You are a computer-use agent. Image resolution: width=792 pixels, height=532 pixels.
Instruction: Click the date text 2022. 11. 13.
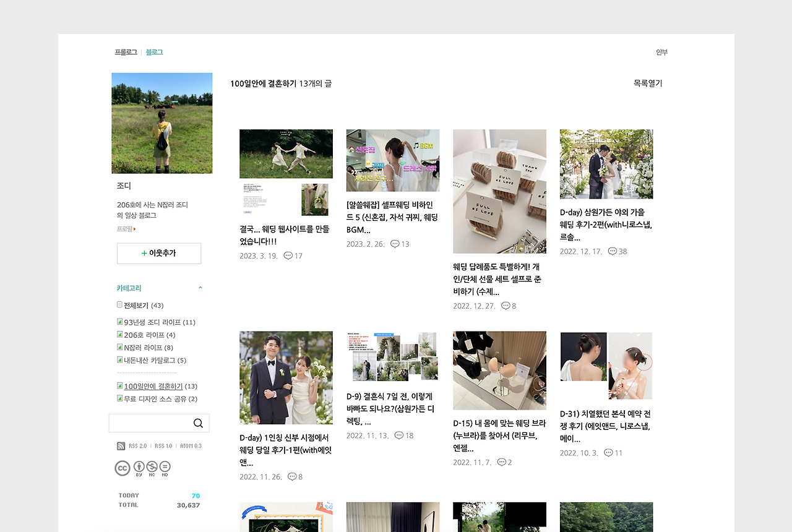point(368,436)
